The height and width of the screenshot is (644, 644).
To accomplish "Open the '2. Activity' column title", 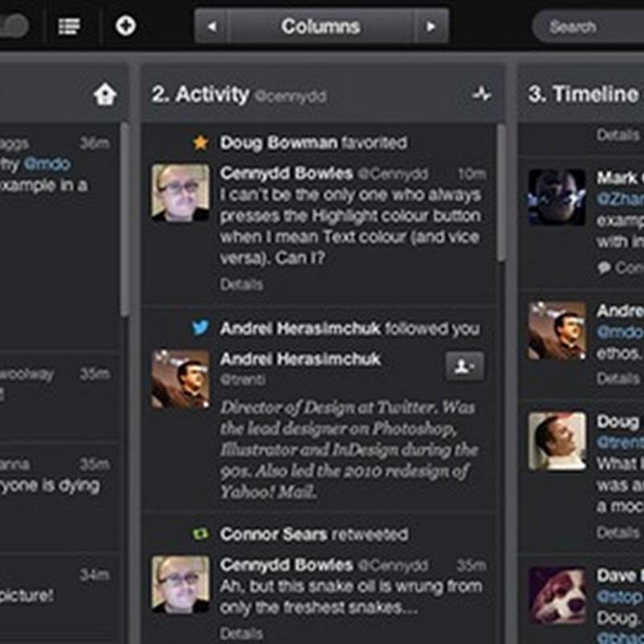I will point(200,94).
